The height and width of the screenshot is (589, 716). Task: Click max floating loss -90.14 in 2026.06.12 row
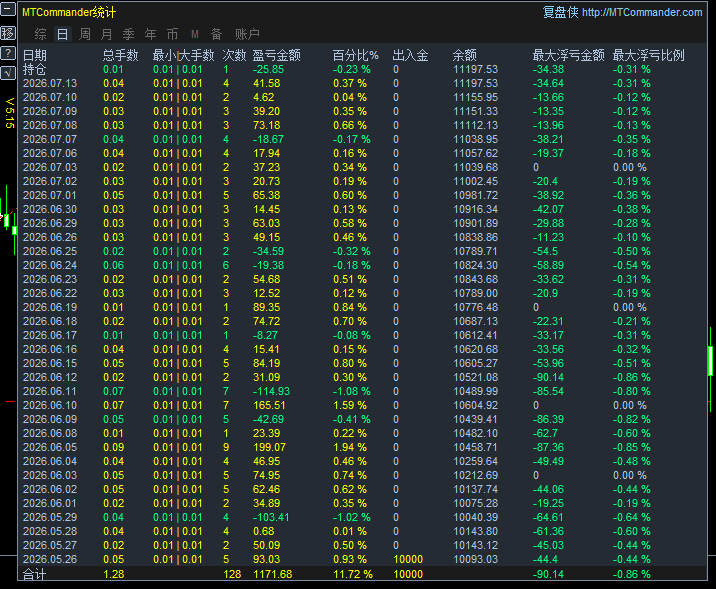[x=548, y=378]
